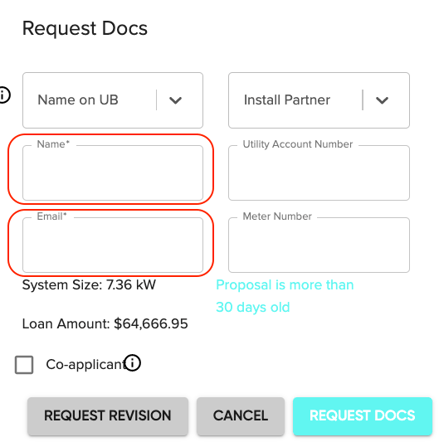Click the info icon beside Co-applicant
The image size is (439, 442).
click(x=132, y=363)
